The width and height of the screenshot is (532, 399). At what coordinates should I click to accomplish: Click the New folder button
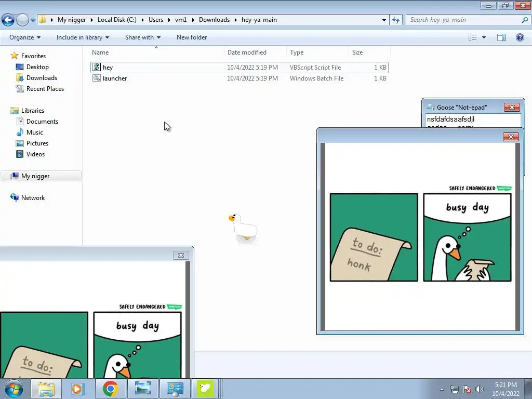[191, 37]
